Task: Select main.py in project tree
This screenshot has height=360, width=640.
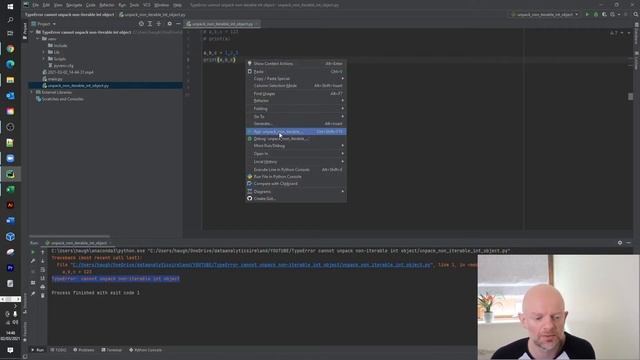Action: click(52, 79)
